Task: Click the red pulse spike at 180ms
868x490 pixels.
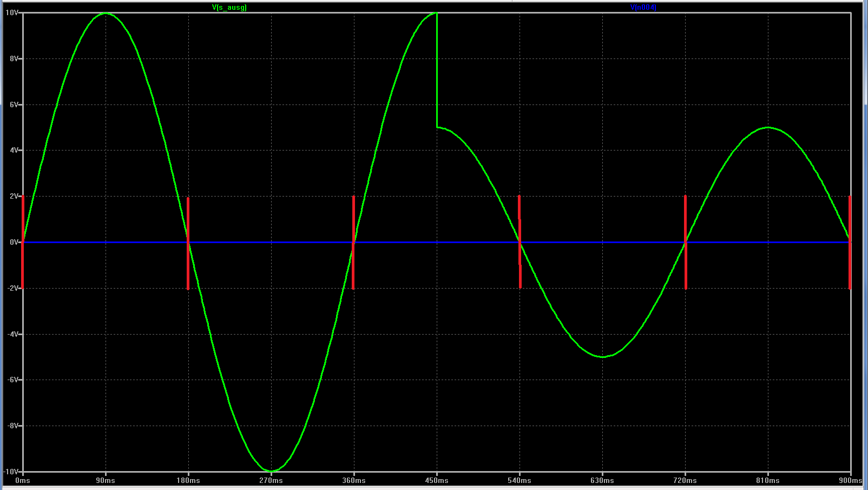Action: (188, 243)
